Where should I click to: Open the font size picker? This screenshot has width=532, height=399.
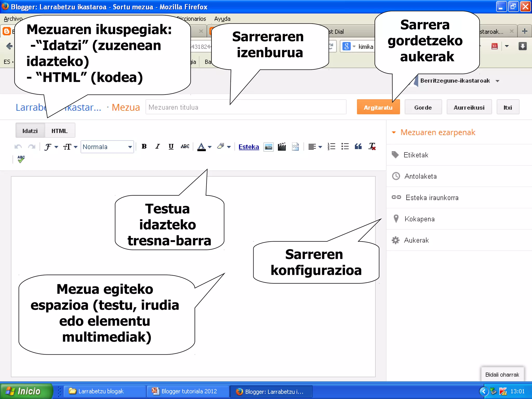[x=70, y=147]
